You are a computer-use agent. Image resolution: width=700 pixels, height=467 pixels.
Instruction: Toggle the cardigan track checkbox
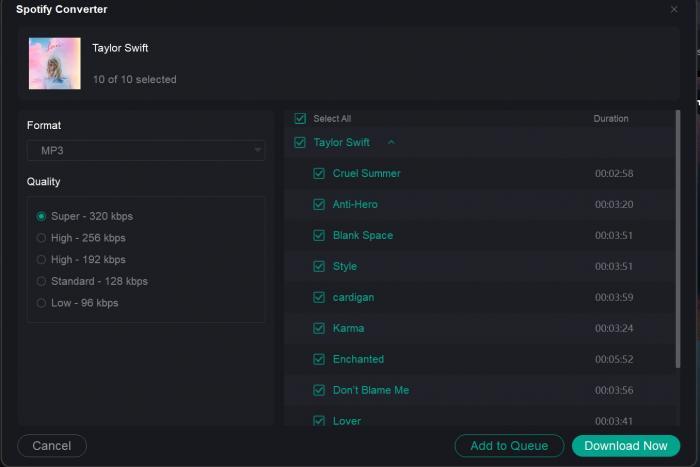[319, 297]
